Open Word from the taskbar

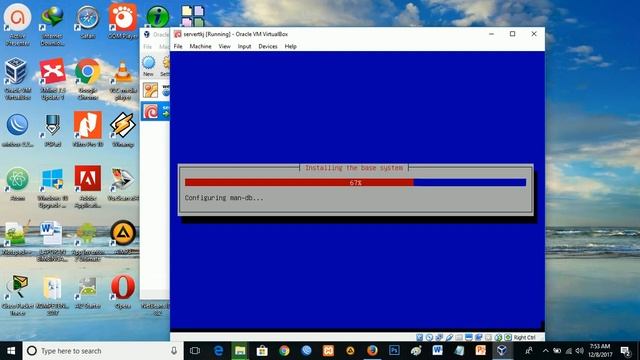pyautogui.click(x=438, y=351)
